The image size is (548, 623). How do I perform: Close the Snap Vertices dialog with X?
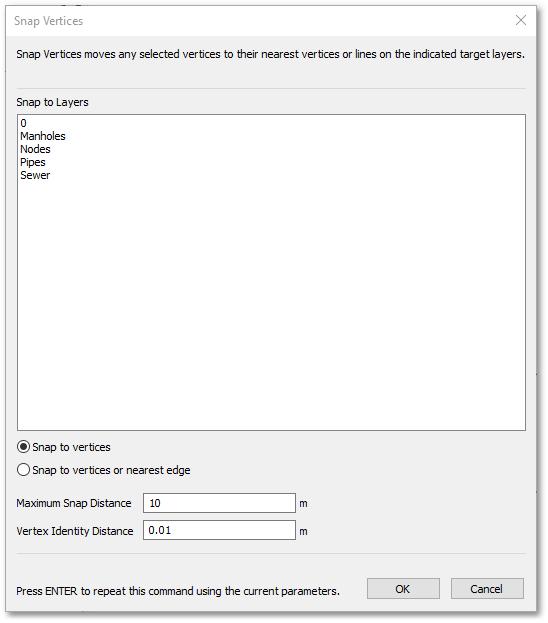tap(521, 20)
